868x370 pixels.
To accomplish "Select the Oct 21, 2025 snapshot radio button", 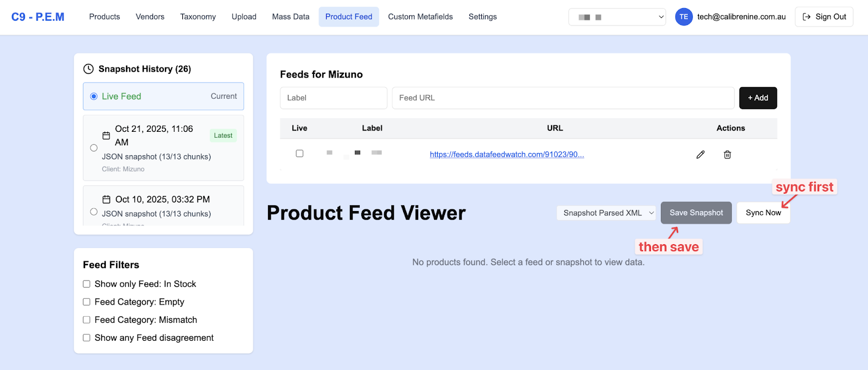I will (x=94, y=148).
